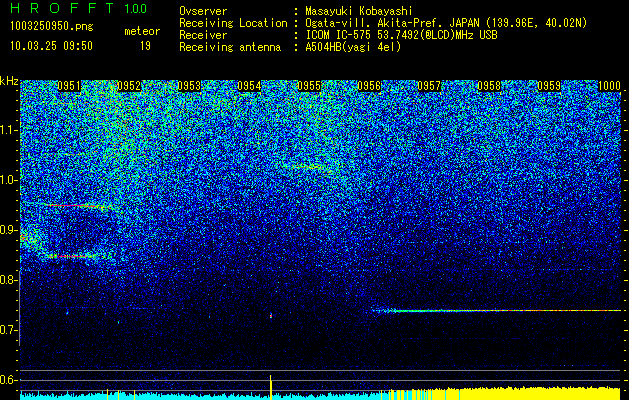
Task: Click the 1000 time marker
Action: (609, 86)
